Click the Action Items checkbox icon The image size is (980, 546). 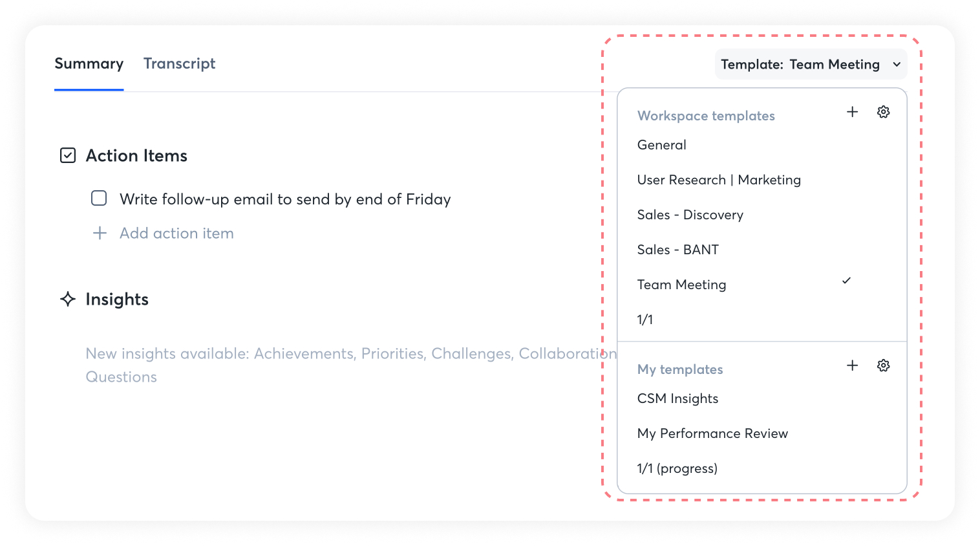[68, 155]
